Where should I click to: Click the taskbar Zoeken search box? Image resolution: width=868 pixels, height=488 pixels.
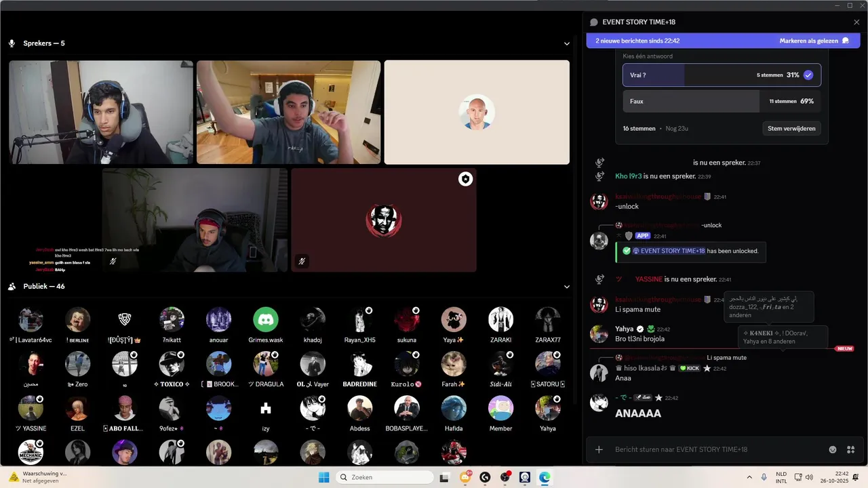tap(384, 477)
